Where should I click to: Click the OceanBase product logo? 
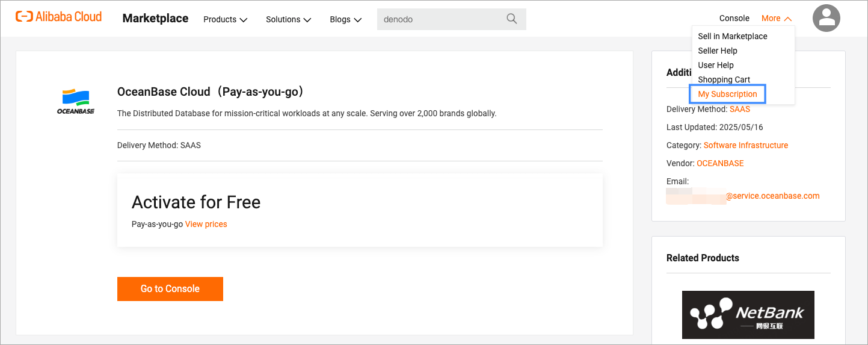76,102
